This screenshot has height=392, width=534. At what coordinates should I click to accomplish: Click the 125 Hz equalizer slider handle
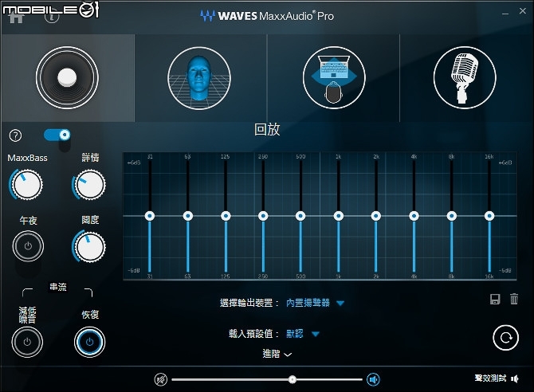[x=226, y=216]
